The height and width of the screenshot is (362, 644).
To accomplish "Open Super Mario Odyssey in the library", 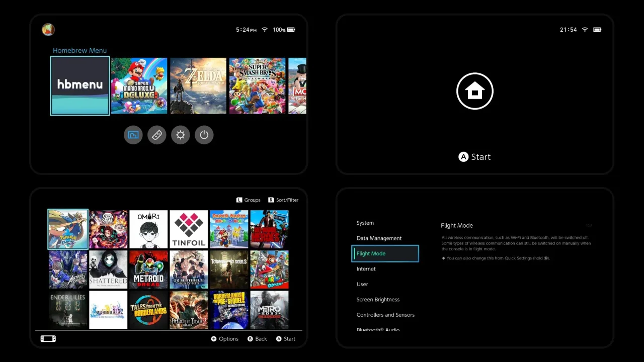I will point(269,269).
